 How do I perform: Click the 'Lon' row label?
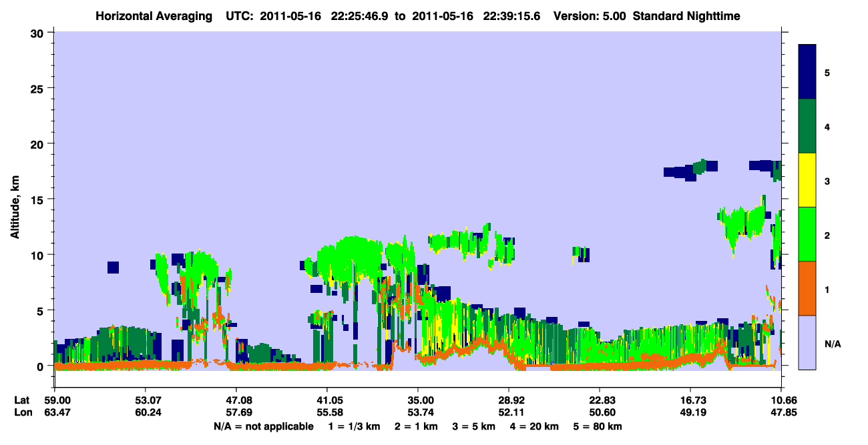coord(23,412)
